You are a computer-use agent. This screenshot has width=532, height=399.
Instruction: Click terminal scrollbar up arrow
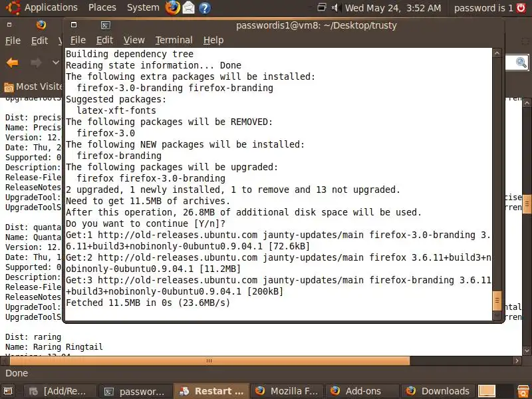[x=497, y=53]
